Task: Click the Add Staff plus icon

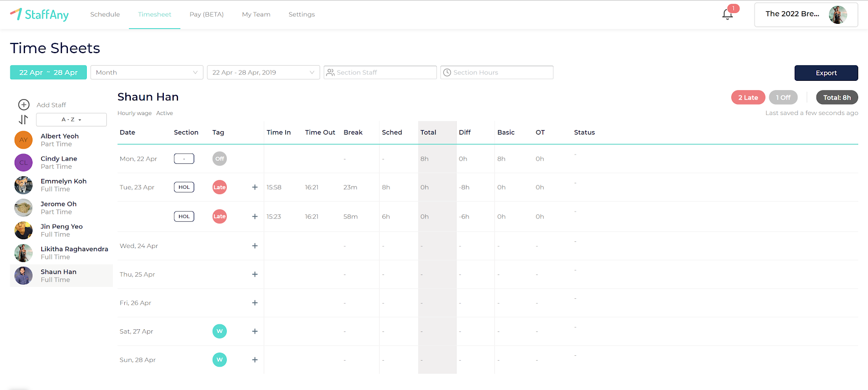Action: point(24,105)
